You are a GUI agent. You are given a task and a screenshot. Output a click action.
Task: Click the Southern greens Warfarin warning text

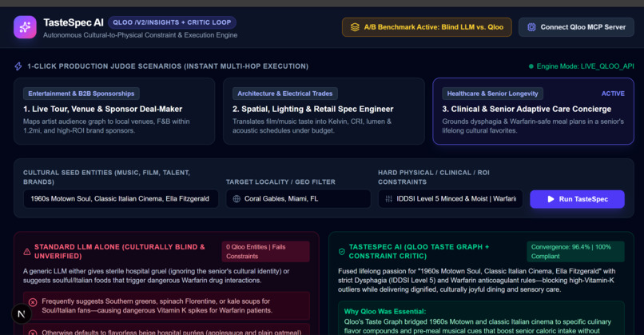coord(157,306)
